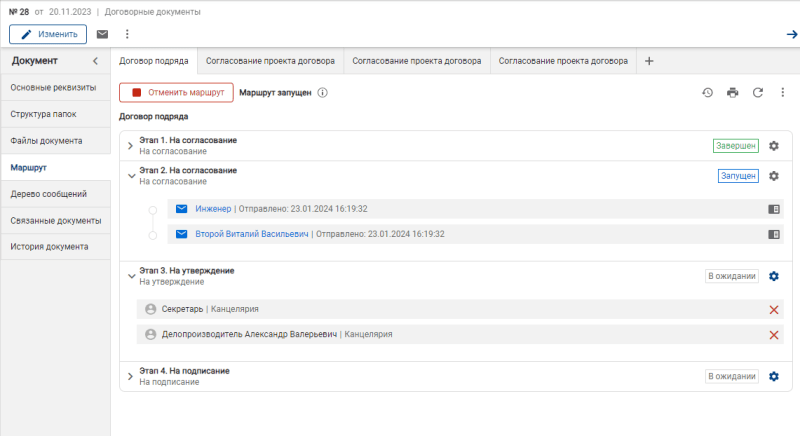Screen dimensions: 800x436
Task: Collapse Этап 2. На согласование
Action: (130, 176)
